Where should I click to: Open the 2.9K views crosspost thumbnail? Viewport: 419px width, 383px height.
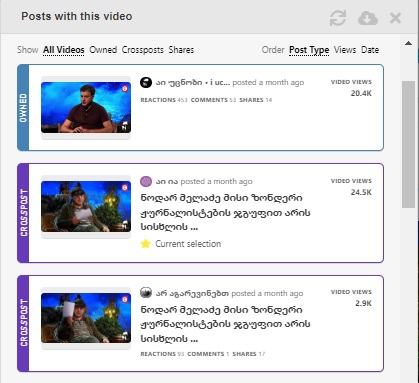pyautogui.click(x=86, y=318)
